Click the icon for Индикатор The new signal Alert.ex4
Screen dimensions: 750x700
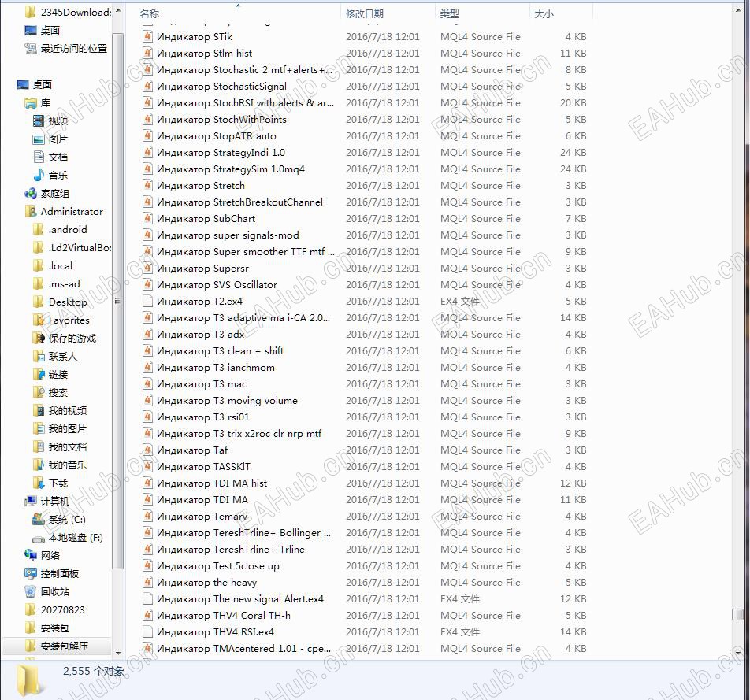click(x=148, y=598)
